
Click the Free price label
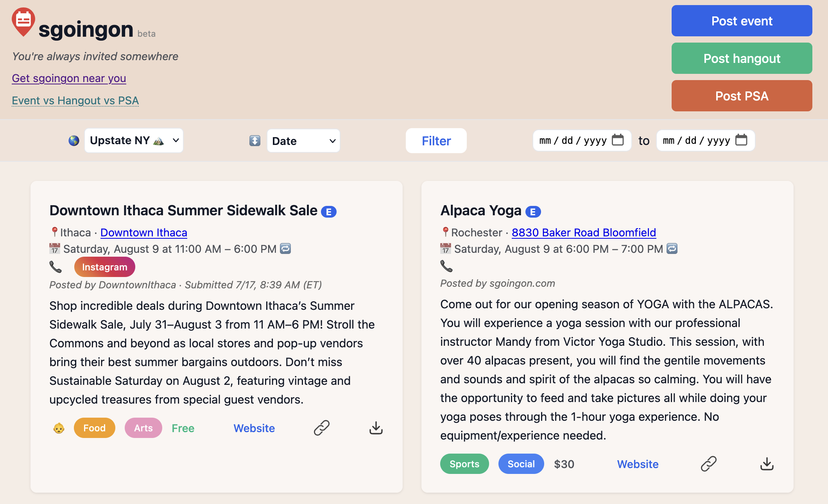coord(183,428)
